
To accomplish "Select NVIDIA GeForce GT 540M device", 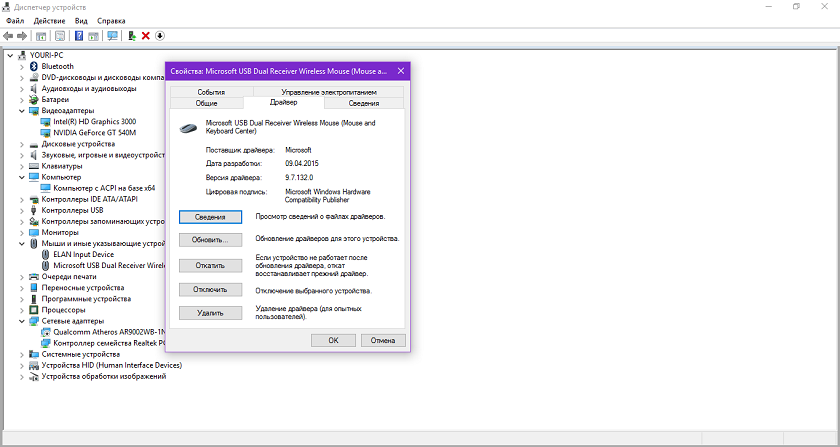I will [94, 132].
